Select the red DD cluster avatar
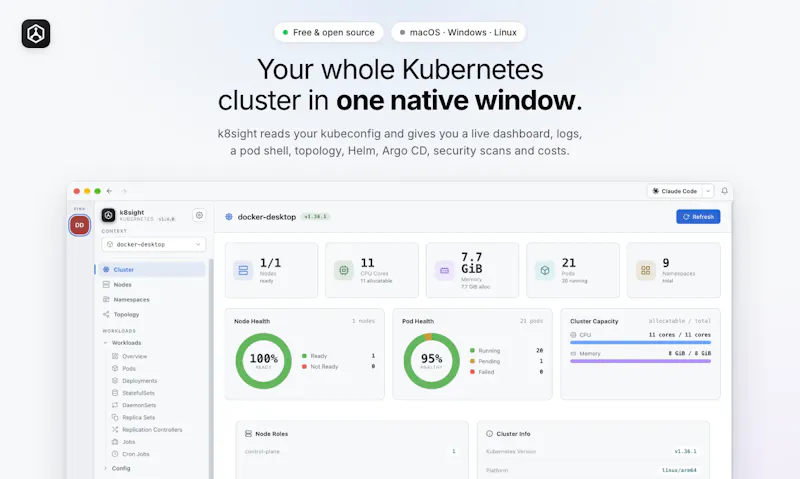The width and height of the screenshot is (800, 479). pyautogui.click(x=80, y=225)
